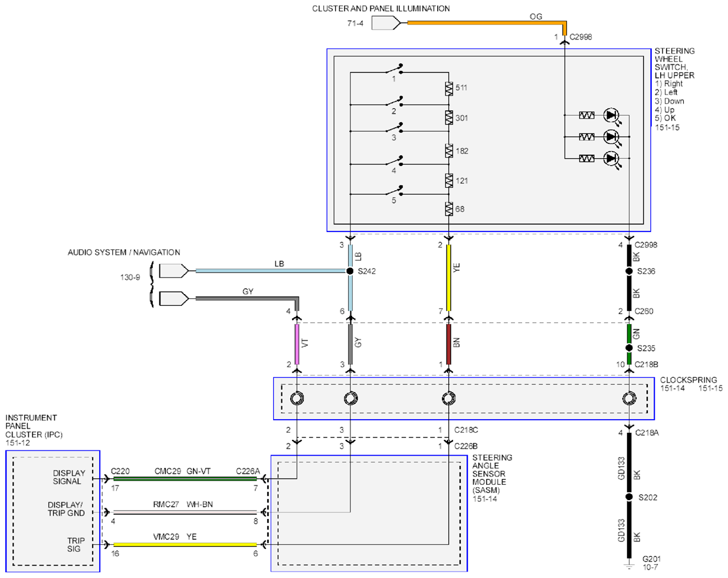
Task: Click the "C226A" connector label
Action: (248, 471)
